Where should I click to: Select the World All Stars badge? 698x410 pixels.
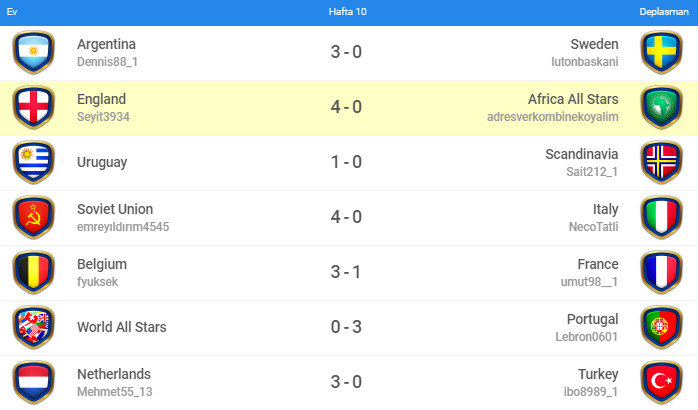(x=34, y=327)
